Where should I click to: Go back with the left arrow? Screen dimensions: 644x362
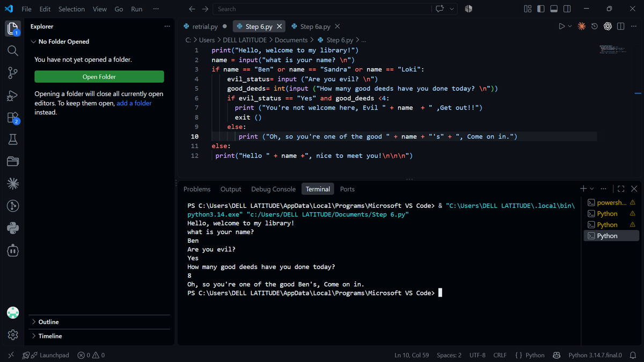[192, 9]
